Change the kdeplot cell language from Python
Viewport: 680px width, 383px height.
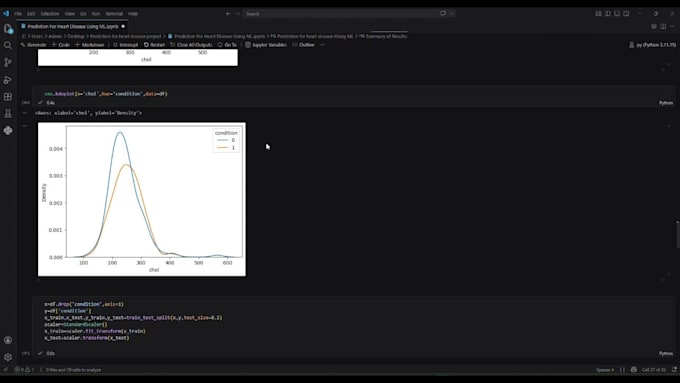[x=666, y=103]
